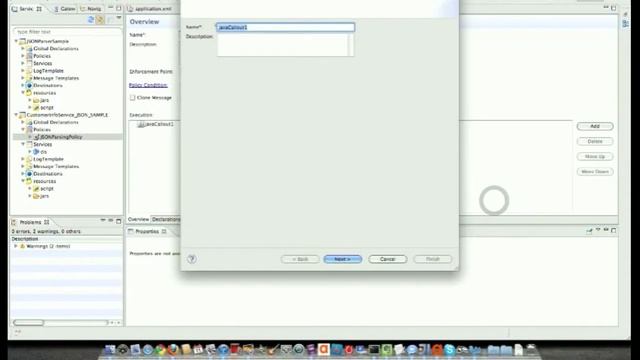Click the Move Down button
Screen dimensions: 640x360
(595, 171)
